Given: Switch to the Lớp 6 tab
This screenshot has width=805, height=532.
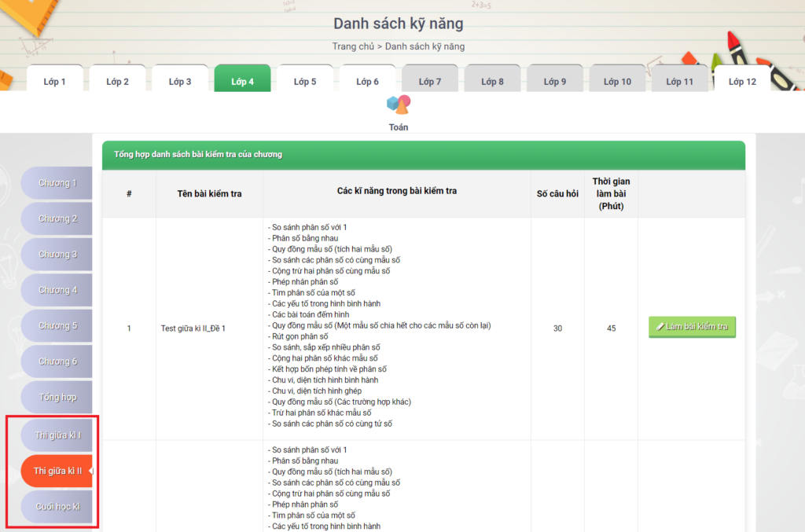Looking at the screenshot, I should click(x=368, y=79).
